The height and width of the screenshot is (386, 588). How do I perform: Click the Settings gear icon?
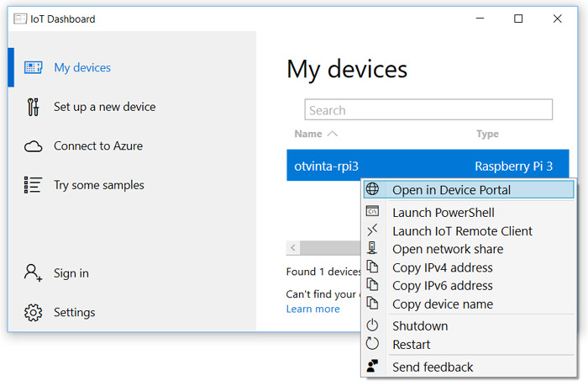[34, 312]
